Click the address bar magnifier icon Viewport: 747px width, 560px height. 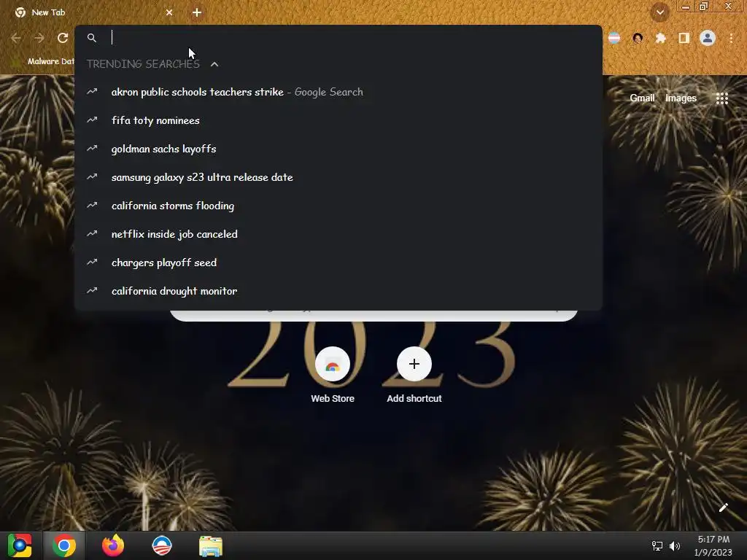coord(92,38)
